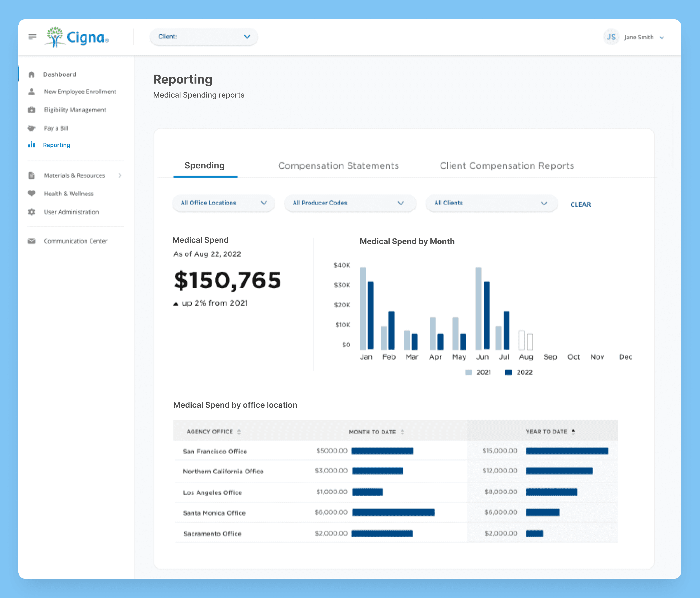Image resolution: width=700 pixels, height=598 pixels.
Task: Expand the Client selector dropdown
Action: [204, 37]
